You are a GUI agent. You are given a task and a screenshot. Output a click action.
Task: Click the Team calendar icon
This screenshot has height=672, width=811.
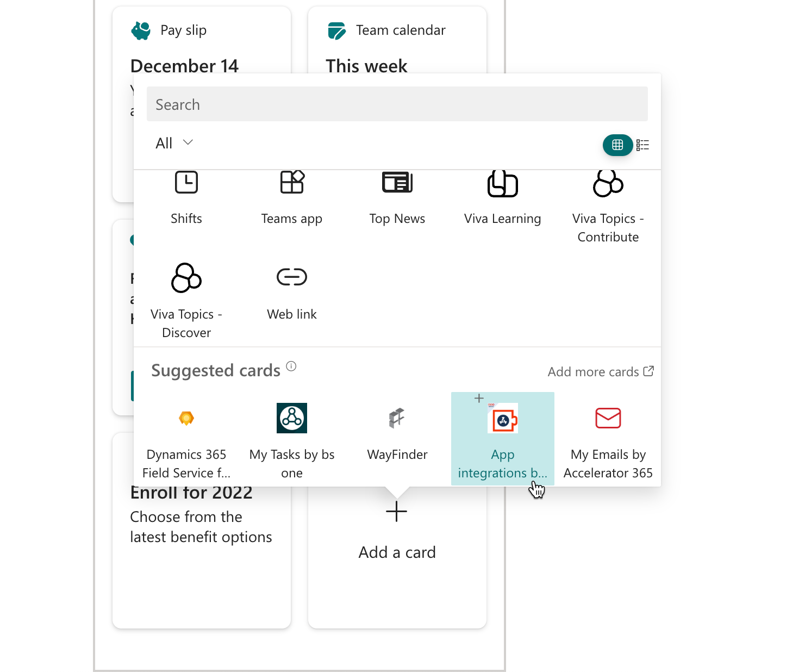point(337,30)
